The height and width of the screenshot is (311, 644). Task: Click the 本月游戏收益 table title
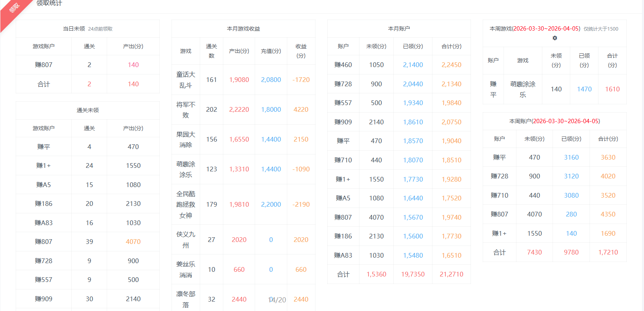tap(243, 29)
